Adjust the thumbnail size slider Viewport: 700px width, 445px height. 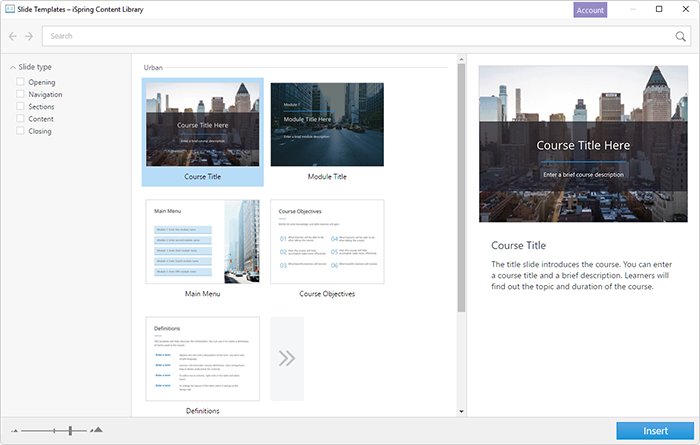pos(70,430)
